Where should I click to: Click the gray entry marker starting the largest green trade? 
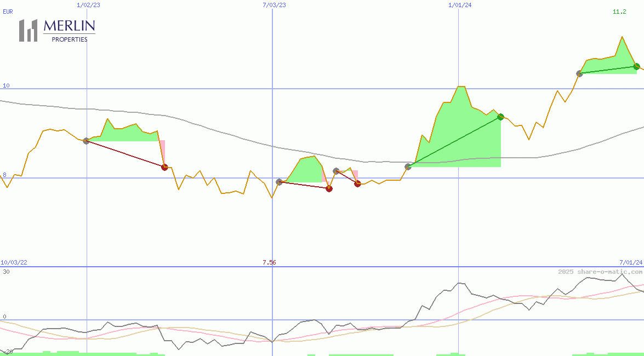[x=408, y=166]
